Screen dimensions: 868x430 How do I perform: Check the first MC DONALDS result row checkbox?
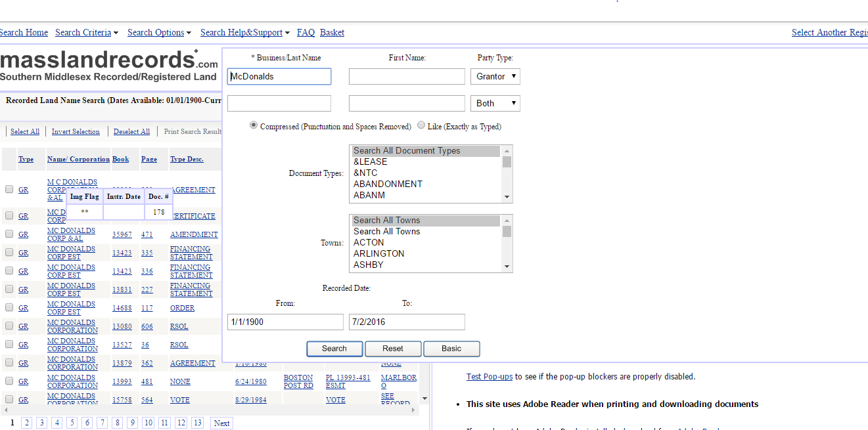point(9,188)
